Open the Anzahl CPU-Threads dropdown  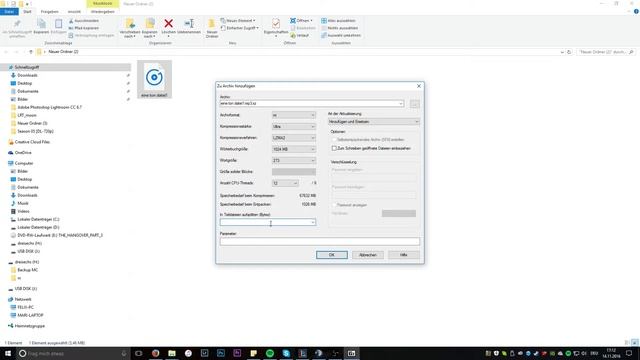pyautogui.click(x=285, y=183)
